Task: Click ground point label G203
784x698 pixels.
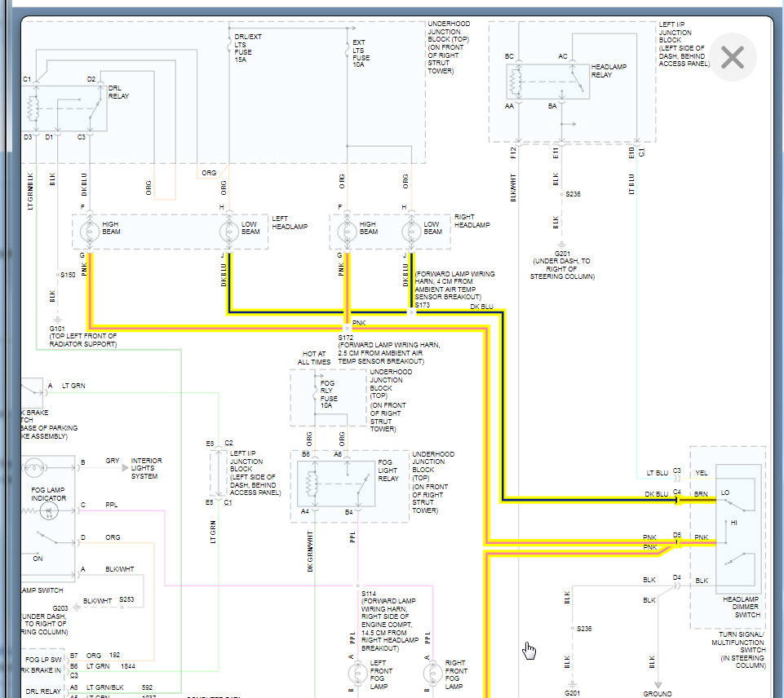Action: coord(60,608)
